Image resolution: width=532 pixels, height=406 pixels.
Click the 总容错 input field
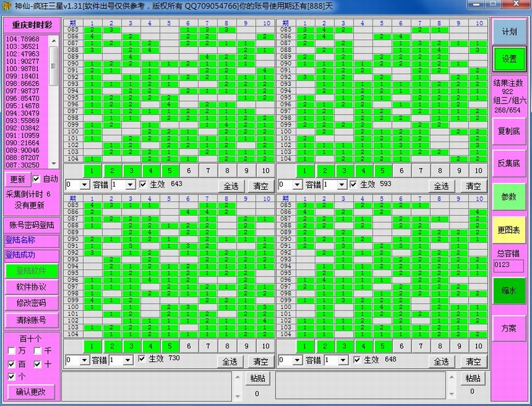click(509, 266)
